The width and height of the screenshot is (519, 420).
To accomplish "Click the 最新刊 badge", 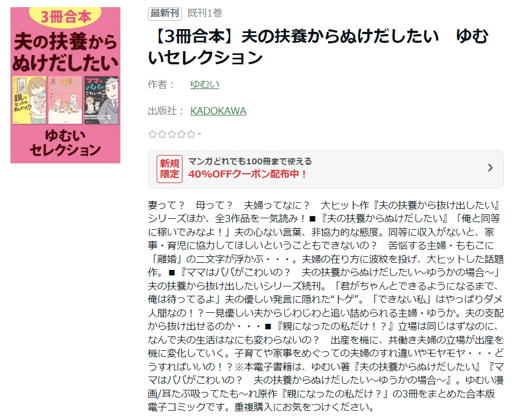I will point(165,13).
